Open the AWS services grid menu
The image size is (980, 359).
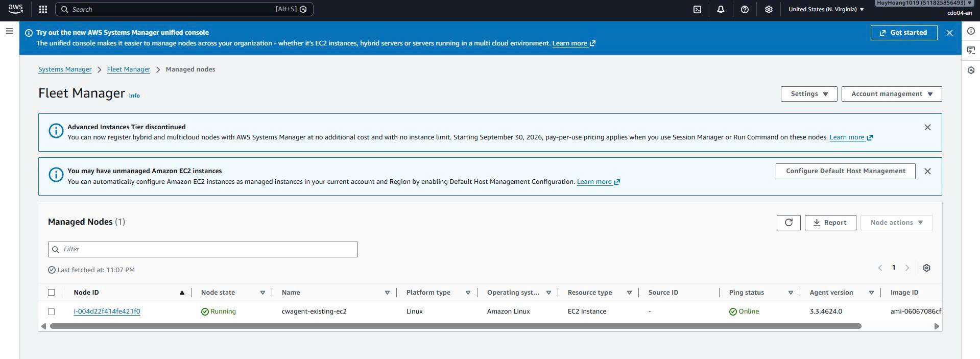coord(43,9)
